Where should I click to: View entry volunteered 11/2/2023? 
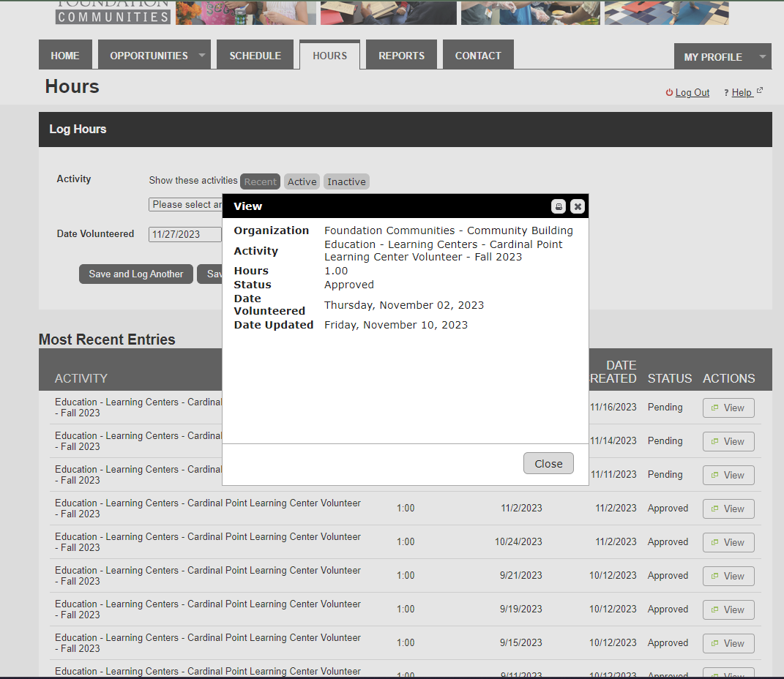(728, 509)
